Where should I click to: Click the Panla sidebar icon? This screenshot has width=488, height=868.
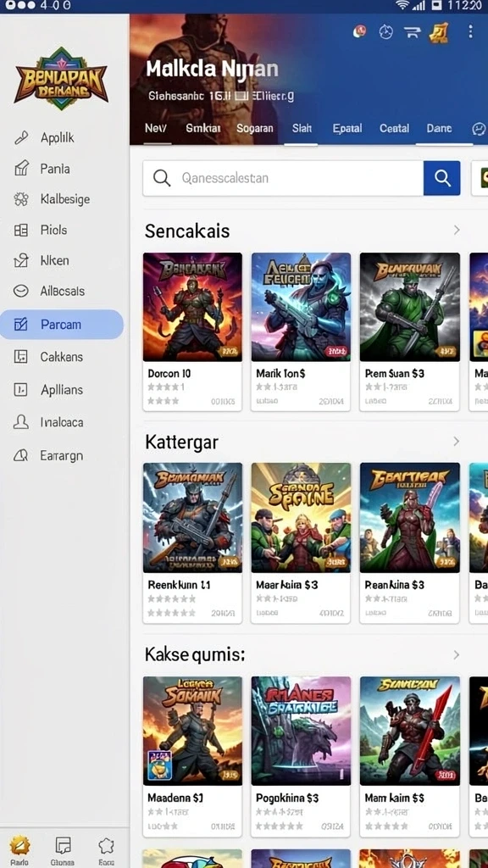tap(21, 168)
